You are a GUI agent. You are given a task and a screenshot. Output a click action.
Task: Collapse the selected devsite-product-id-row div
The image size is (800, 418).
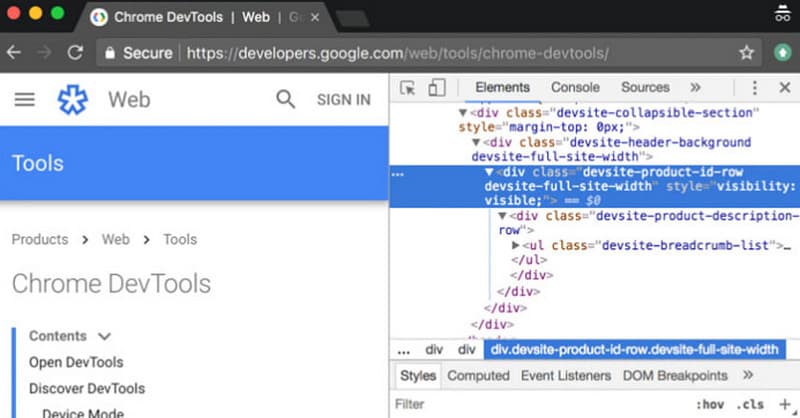pos(489,172)
